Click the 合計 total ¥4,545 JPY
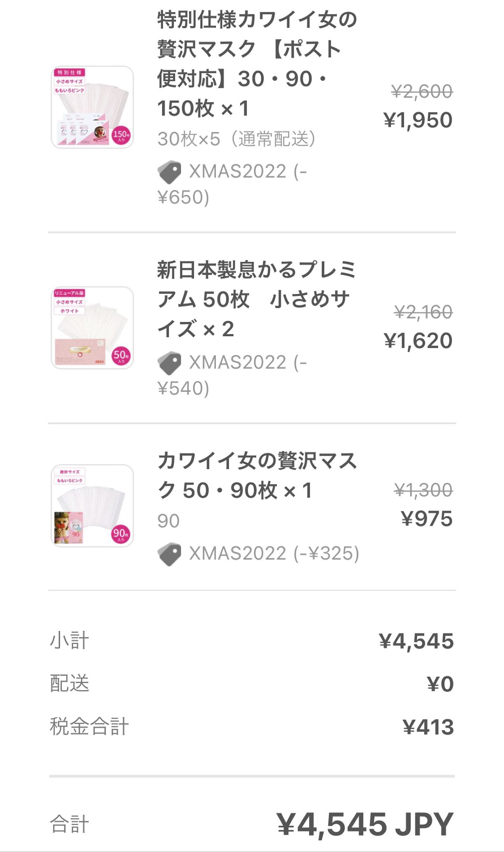The height and width of the screenshot is (852, 504). point(365,824)
